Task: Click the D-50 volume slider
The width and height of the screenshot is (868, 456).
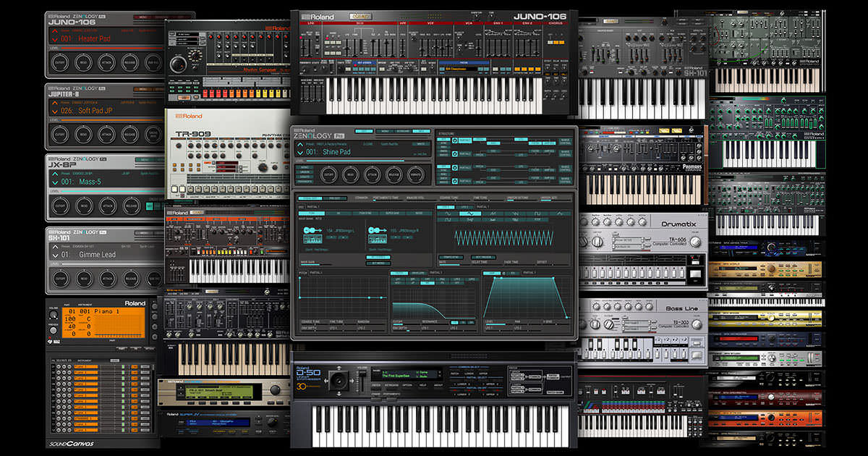Action: point(362,381)
